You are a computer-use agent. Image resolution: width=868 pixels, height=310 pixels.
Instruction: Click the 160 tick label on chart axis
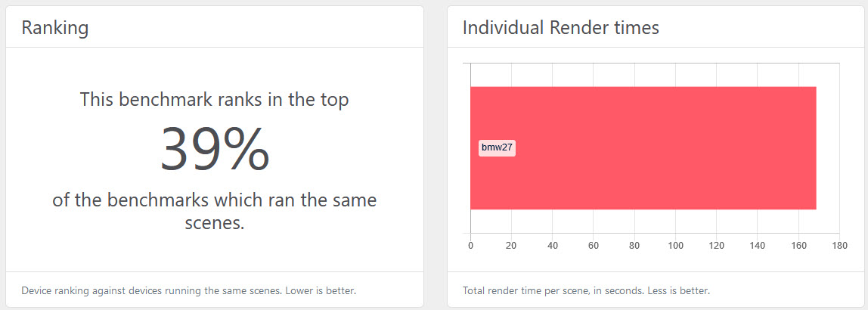(x=798, y=246)
